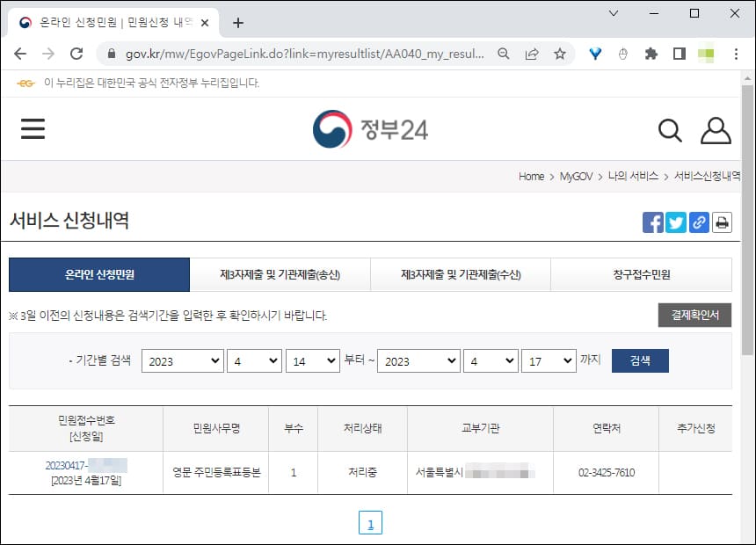Screen dimensions: 756x545
Task: Share the page via the Facebook icon
Action: click(653, 222)
